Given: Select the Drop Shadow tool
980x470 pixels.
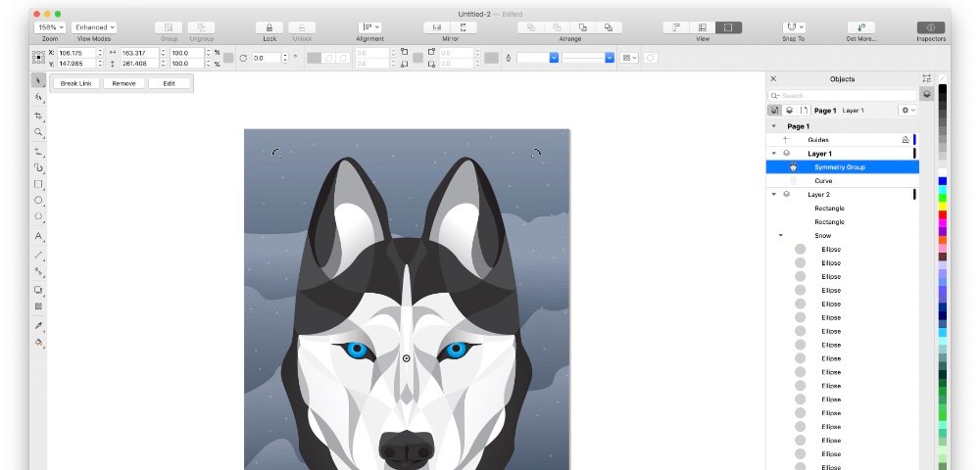Looking at the screenshot, I should (x=39, y=290).
